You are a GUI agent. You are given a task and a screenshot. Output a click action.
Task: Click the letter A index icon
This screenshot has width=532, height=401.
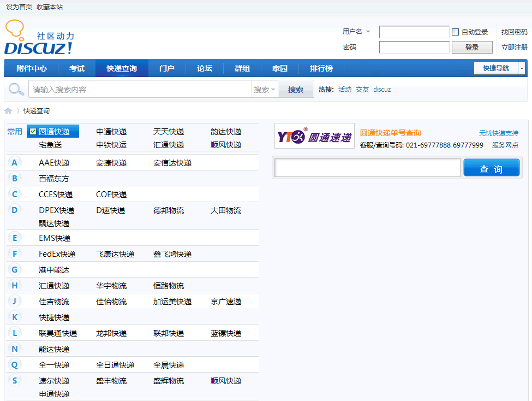click(14, 162)
